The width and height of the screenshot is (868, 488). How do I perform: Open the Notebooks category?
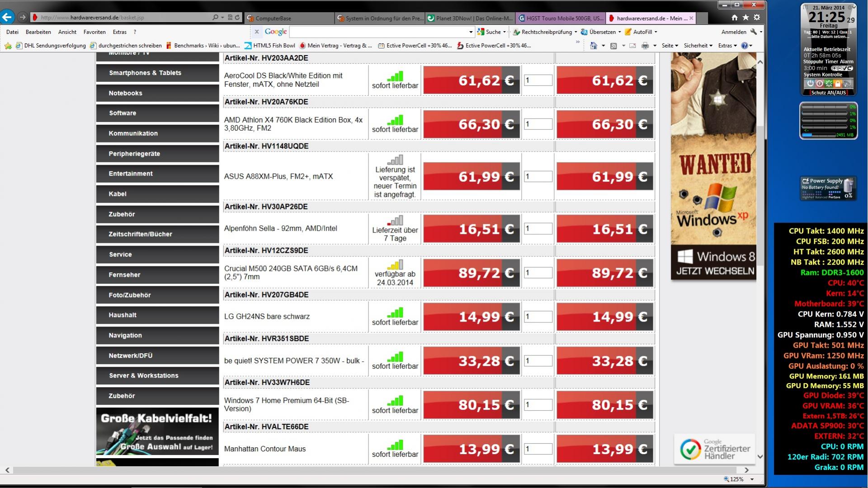click(x=157, y=93)
